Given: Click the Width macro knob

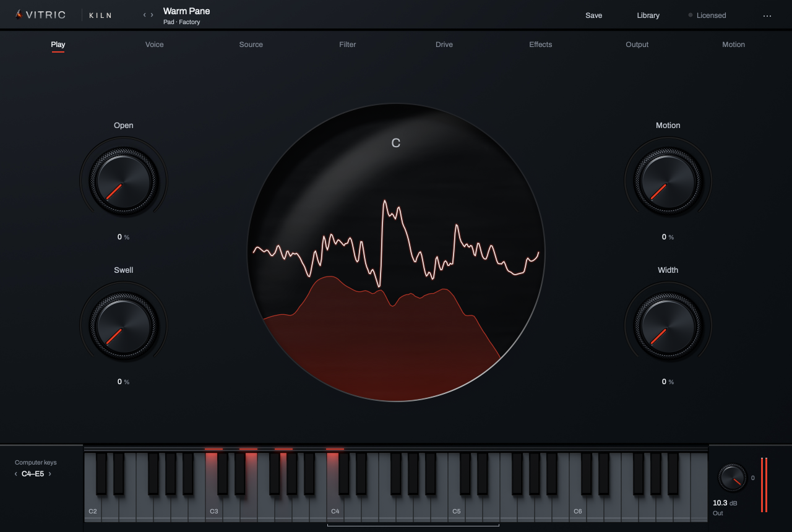Looking at the screenshot, I should pyautogui.click(x=668, y=325).
